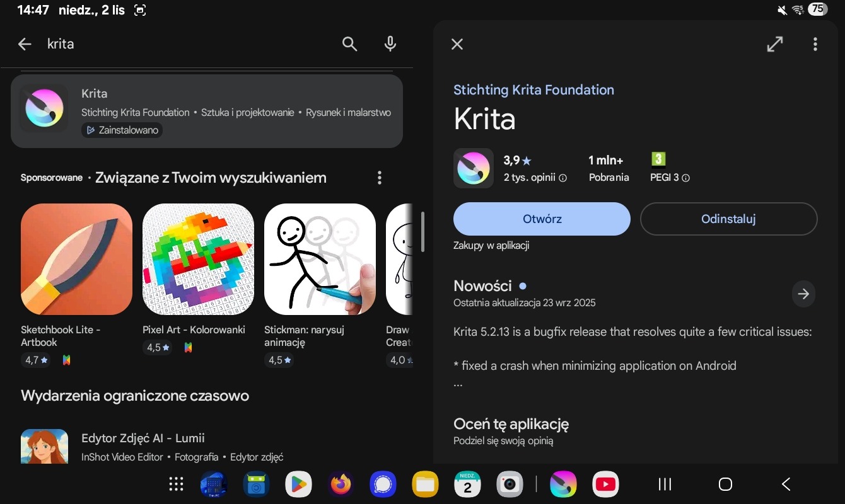The height and width of the screenshot is (504, 845).
Task: Expand the Krita details panel to fullscreen
Action: click(x=774, y=44)
